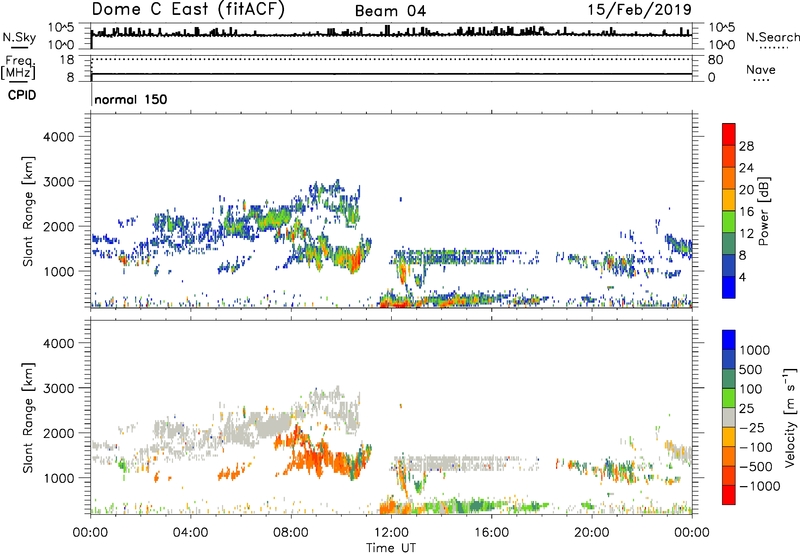Click the '4' tick on the Power color bar

pos(743,278)
